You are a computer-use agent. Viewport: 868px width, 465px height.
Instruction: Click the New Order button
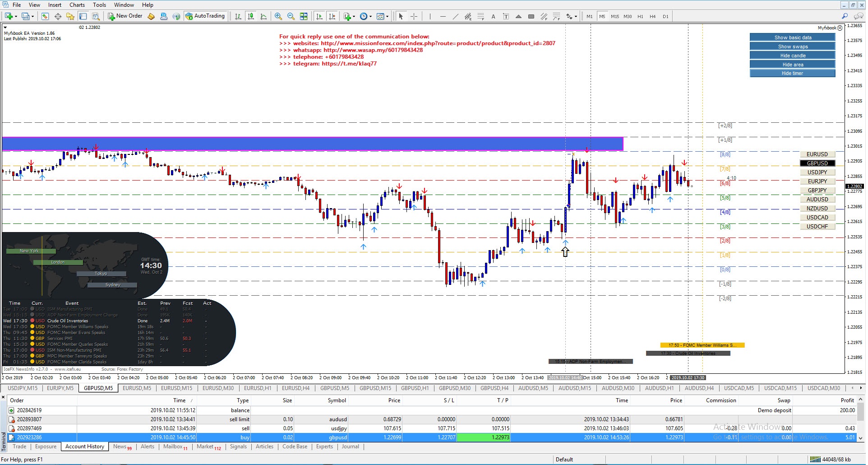coord(125,16)
